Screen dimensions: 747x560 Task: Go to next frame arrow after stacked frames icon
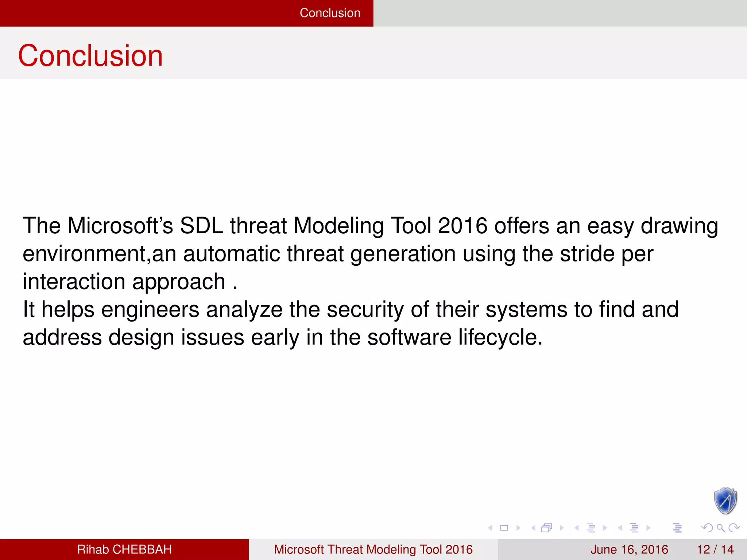coord(562,528)
